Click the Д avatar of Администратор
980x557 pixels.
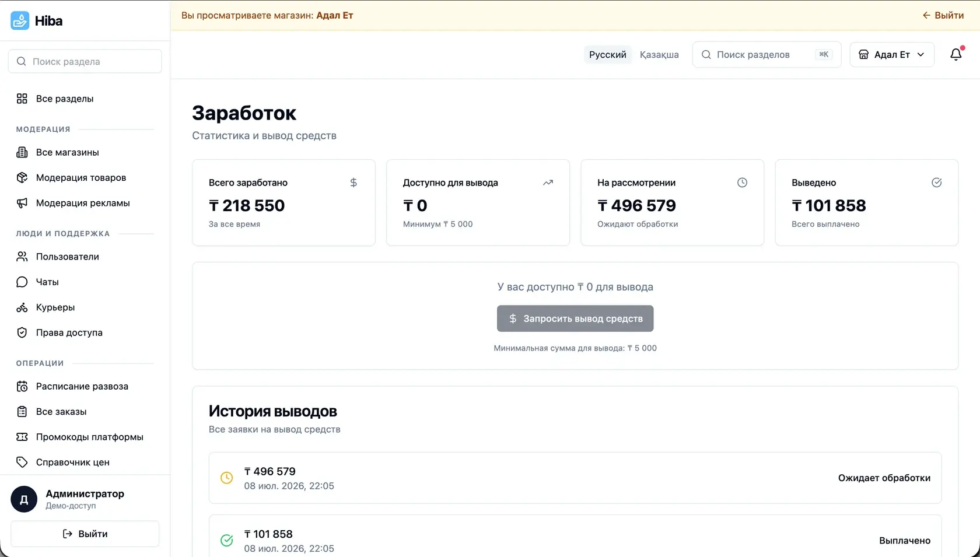[x=24, y=499]
